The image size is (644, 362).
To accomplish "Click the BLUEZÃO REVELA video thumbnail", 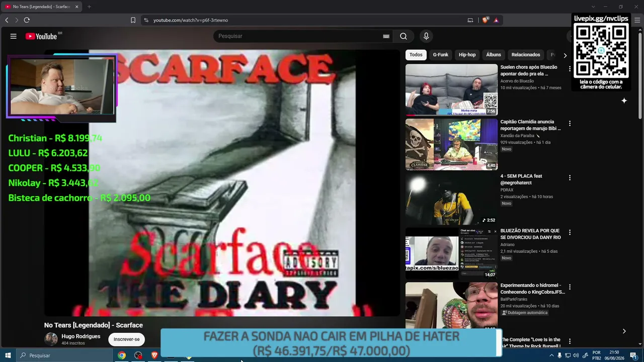I will pyautogui.click(x=451, y=253).
